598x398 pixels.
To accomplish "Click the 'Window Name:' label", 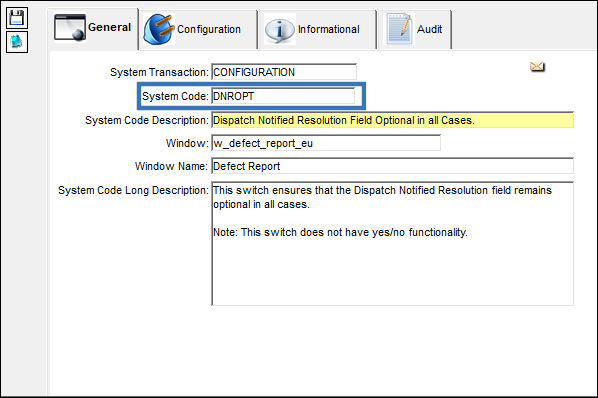I will 171,166.
